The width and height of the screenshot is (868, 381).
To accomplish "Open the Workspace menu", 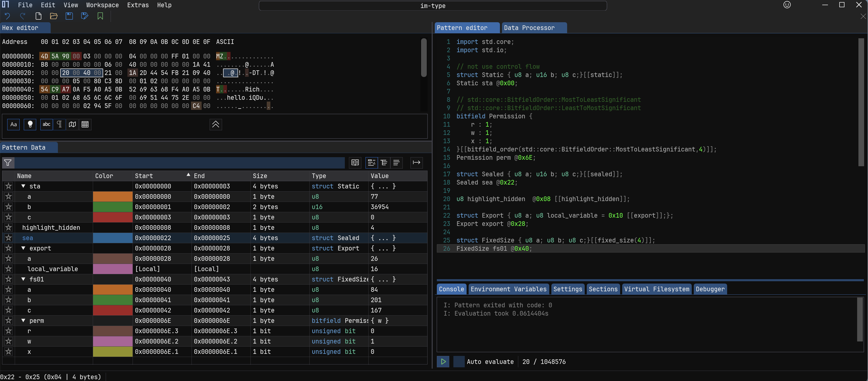I will [102, 5].
